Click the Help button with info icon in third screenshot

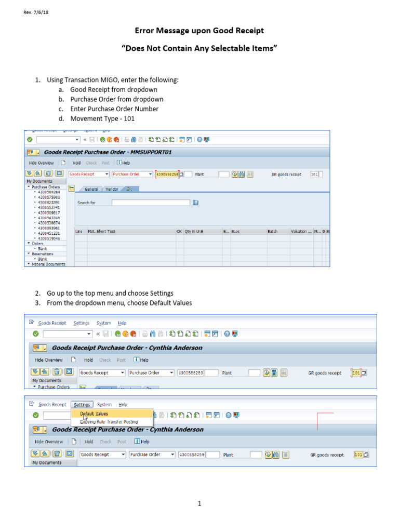point(142,442)
